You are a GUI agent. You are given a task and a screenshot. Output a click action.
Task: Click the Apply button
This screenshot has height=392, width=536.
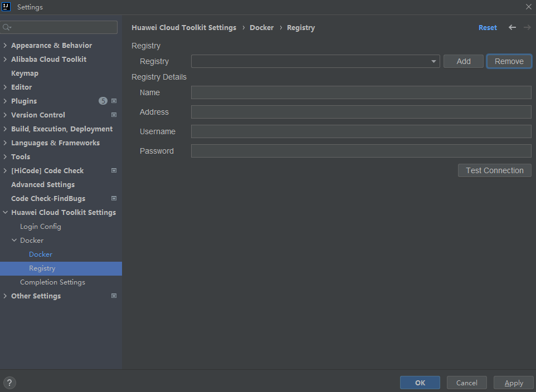click(514, 383)
